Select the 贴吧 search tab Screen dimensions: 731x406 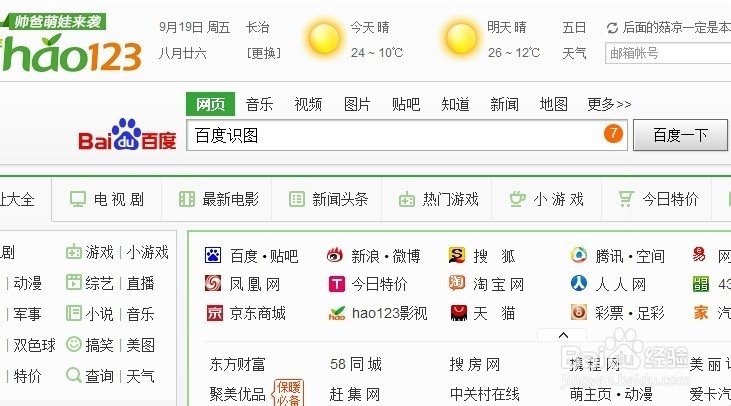click(406, 104)
